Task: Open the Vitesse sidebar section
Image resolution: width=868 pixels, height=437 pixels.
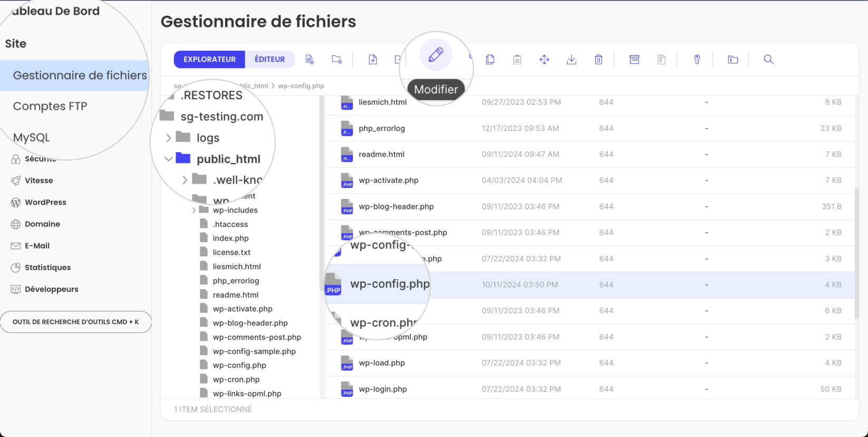Action: (x=38, y=180)
